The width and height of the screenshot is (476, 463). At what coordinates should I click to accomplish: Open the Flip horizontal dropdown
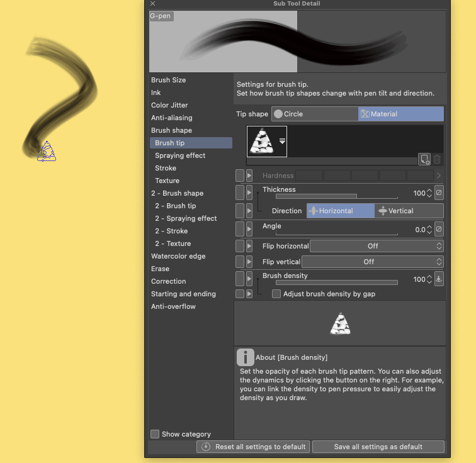pyautogui.click(x=377, y=246)
